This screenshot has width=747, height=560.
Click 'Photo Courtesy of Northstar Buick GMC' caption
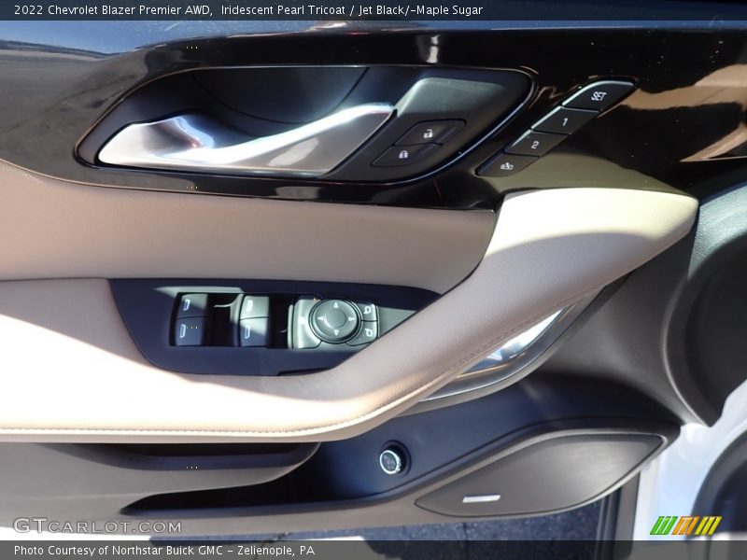(x=119, y=551)
